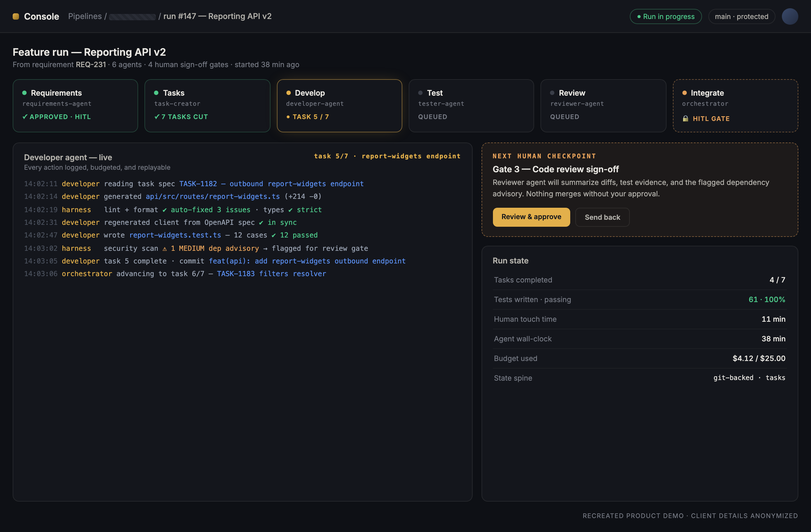The width and height of the screenshot is (811, 532).
Task: Click the Send back button
Action: 602,217
